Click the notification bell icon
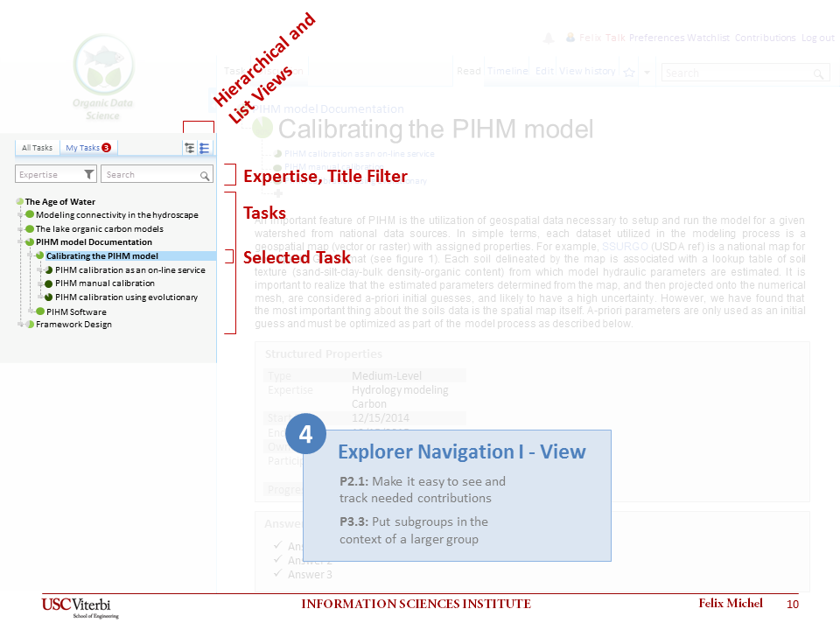 click(549, 38)
